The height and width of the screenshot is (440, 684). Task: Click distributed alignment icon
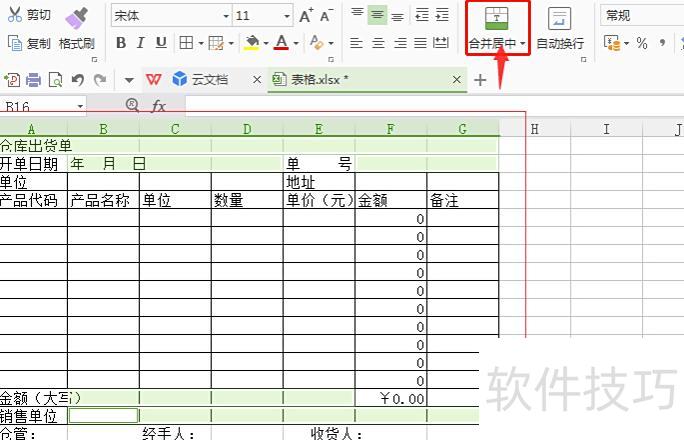[441, 43]
